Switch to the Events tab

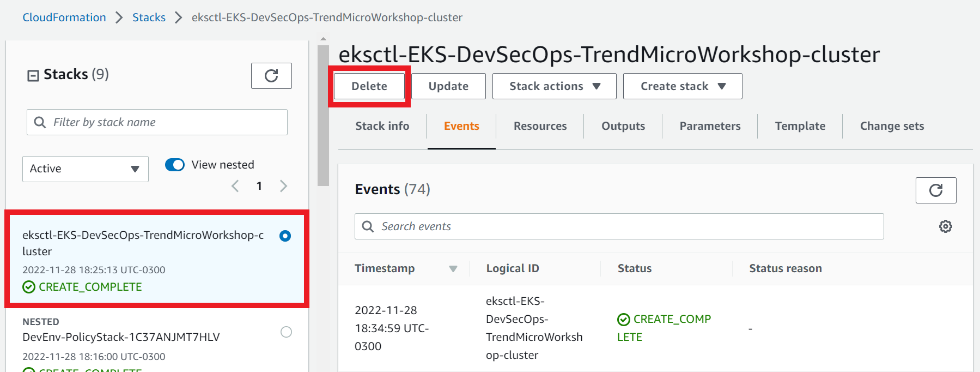[461, 126]
